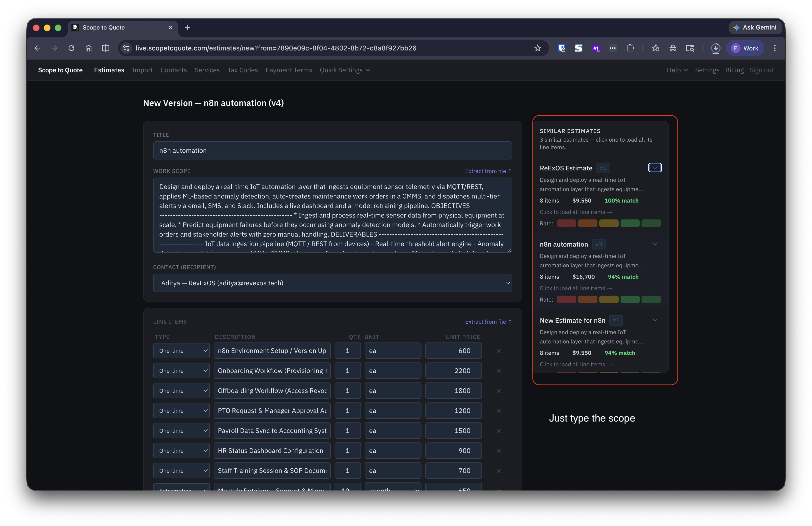Click the Title input field
812x526 pixels.
point(332,150)
